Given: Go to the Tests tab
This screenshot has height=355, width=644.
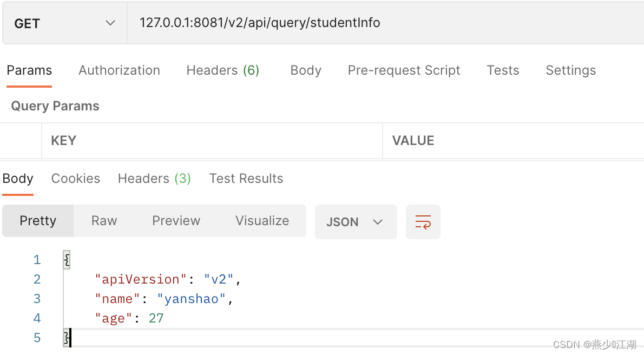Looking at the screenshot, I should tap(503, 70).
